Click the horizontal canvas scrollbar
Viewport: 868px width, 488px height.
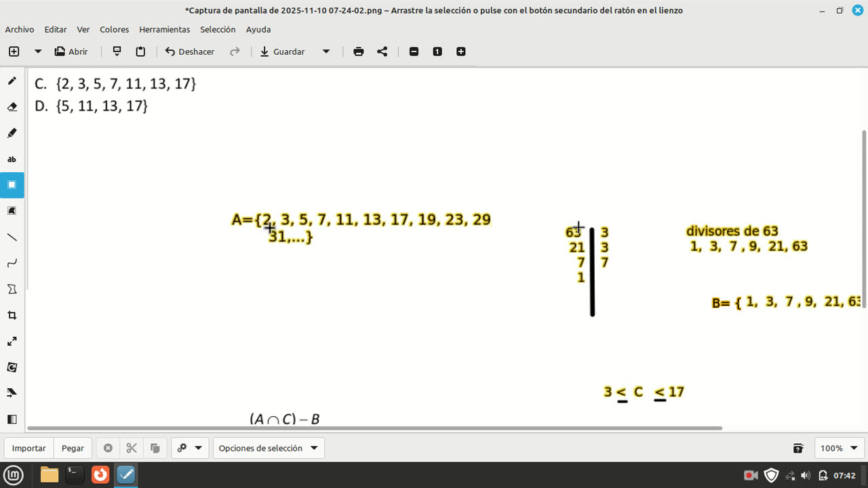point(375,428)
